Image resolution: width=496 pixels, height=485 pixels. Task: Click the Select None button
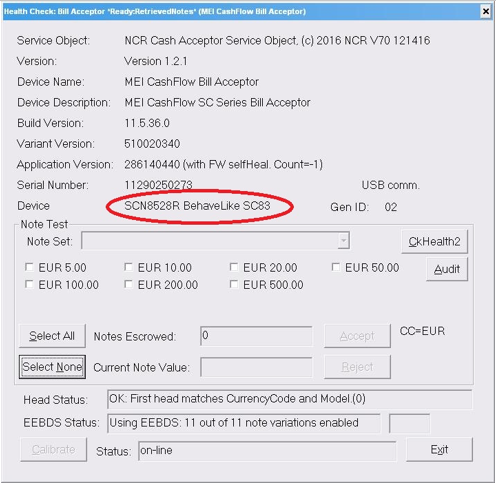[52, 367]
